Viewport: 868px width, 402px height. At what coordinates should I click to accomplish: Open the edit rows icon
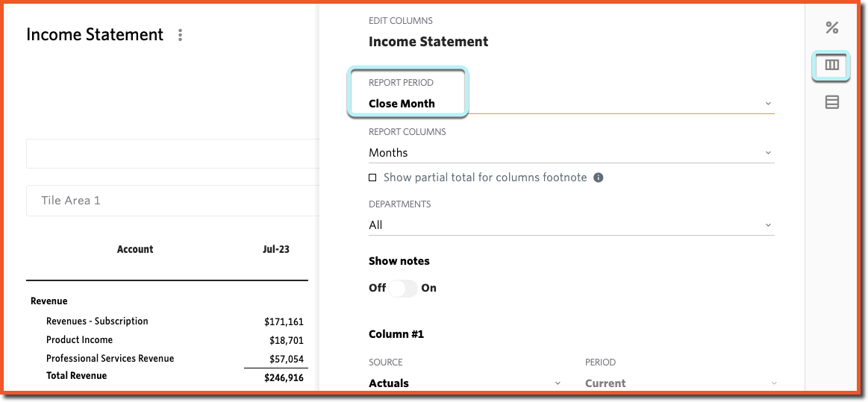(831, 101)
